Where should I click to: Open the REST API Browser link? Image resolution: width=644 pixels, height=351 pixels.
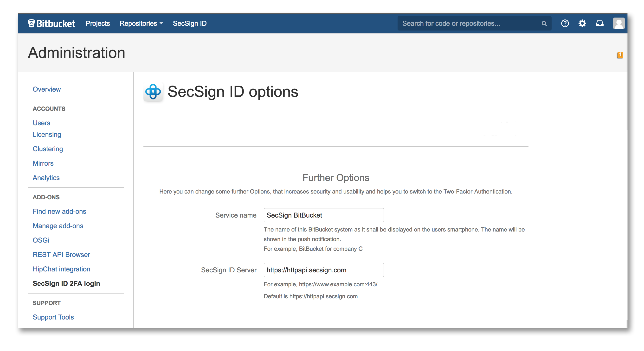61,255
